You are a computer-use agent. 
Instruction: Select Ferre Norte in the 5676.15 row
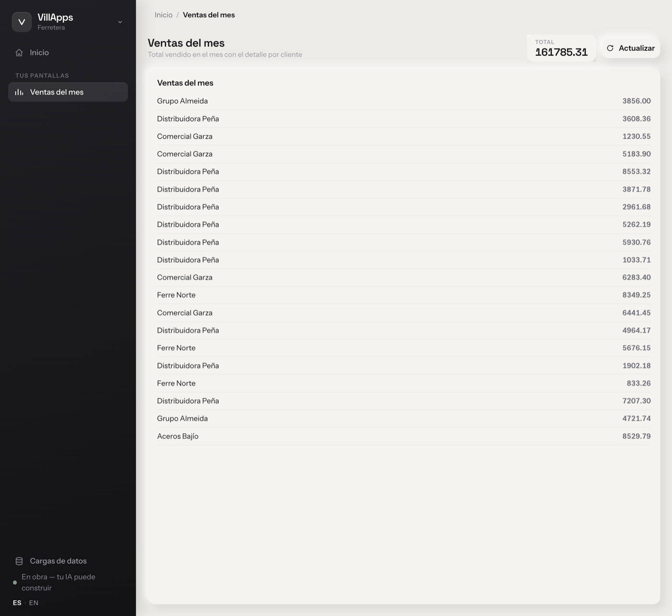tap(176, 348)
